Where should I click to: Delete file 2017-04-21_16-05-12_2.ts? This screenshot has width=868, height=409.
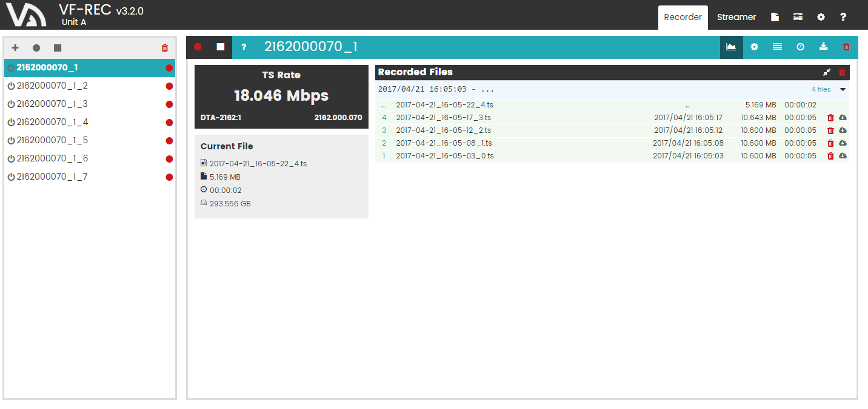click(x=830, y=130)
